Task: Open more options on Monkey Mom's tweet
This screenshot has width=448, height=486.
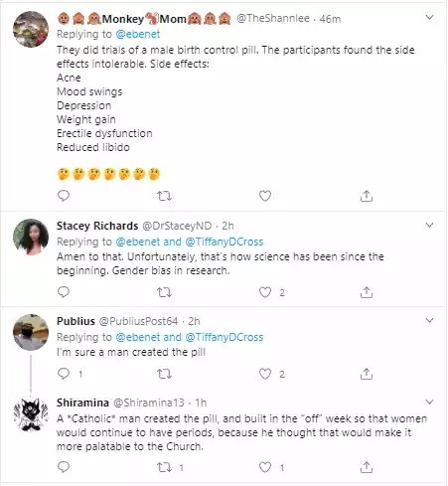Action: [x=429, y=17]
